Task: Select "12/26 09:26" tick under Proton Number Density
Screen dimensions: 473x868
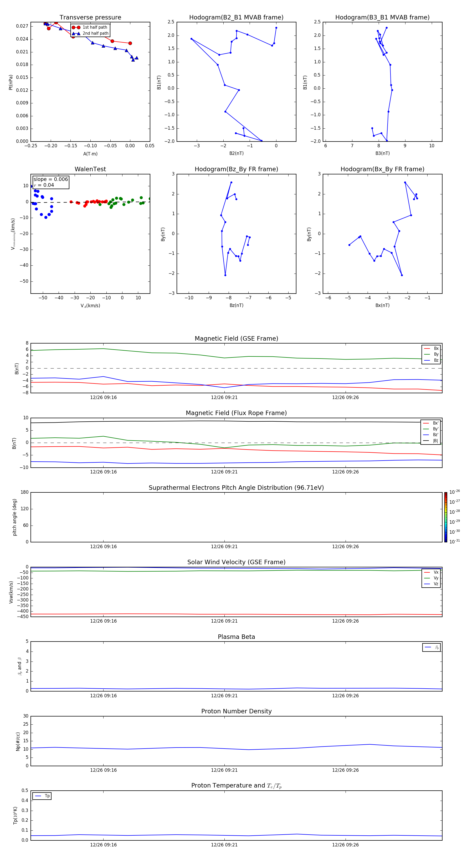Action: pos(345,770)
